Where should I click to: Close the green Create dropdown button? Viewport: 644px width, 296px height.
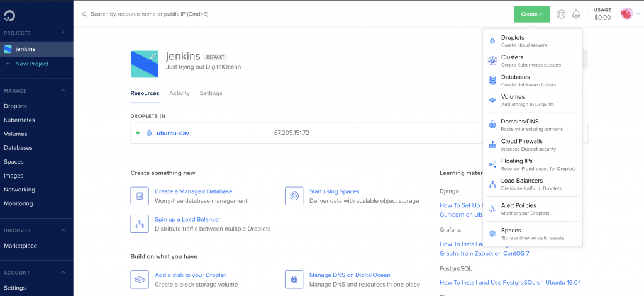pos(532,14)
